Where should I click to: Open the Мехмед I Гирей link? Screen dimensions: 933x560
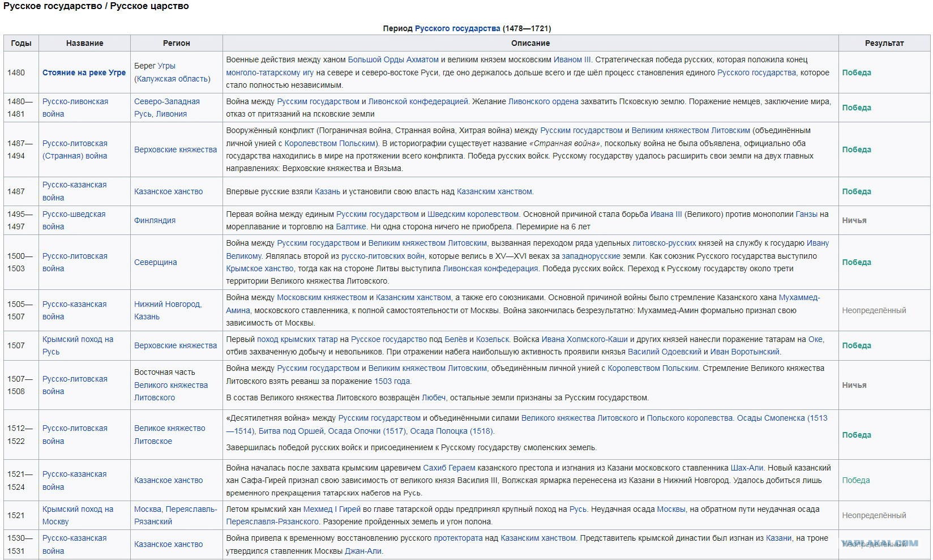(332, 509)
